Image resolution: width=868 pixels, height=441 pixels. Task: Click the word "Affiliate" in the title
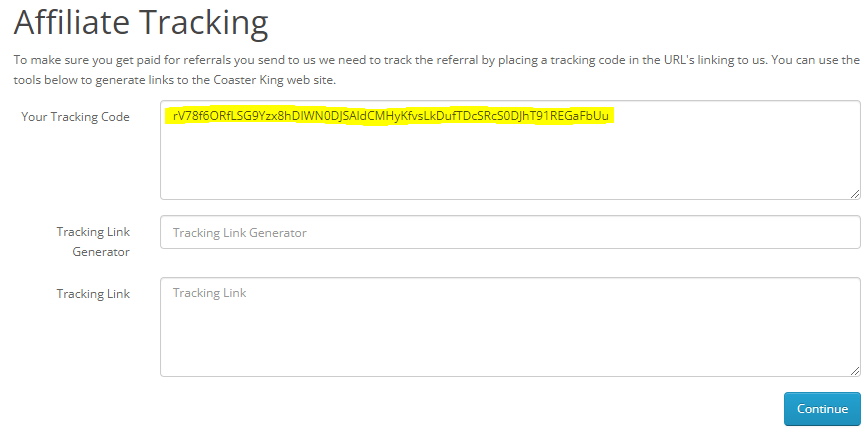click(74, 20)
